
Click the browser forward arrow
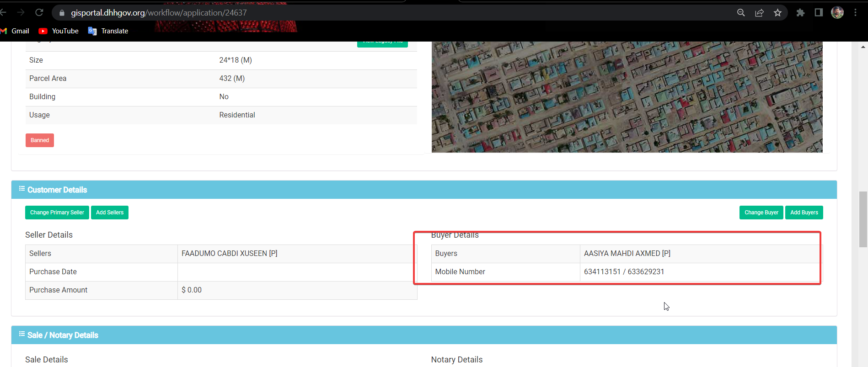21,12
